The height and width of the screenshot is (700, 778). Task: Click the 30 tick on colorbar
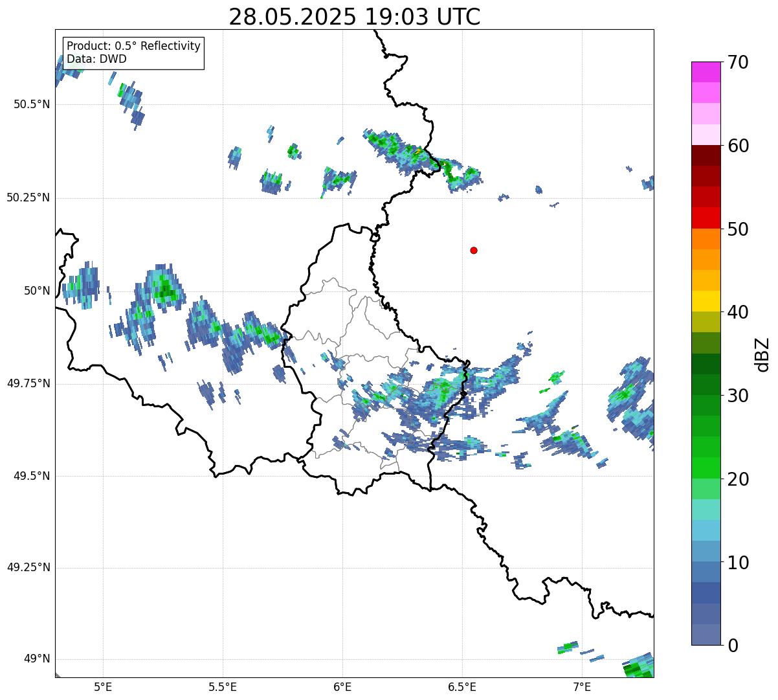(x=738, y=396)
